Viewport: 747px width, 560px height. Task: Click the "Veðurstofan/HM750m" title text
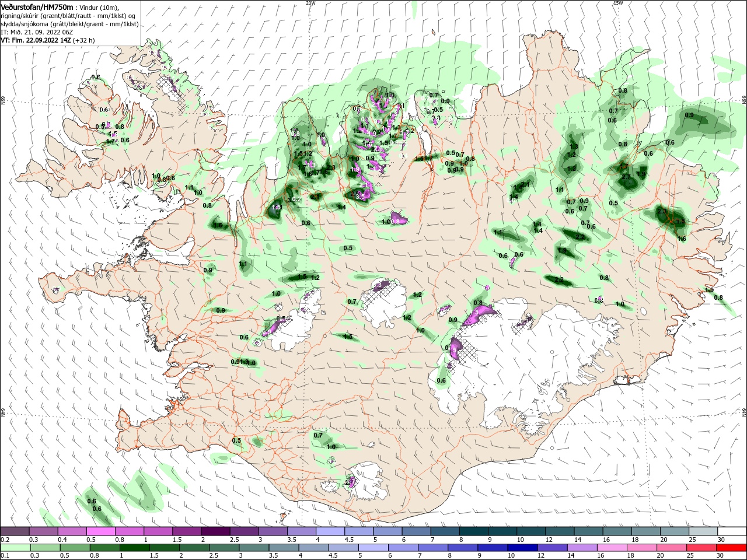pos(37,7)
